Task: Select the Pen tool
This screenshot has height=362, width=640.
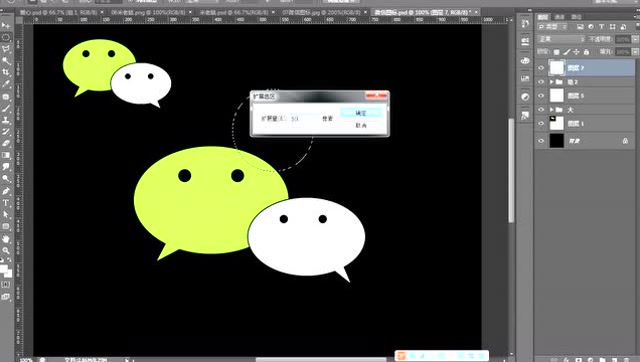Action: tap(6, 191)
